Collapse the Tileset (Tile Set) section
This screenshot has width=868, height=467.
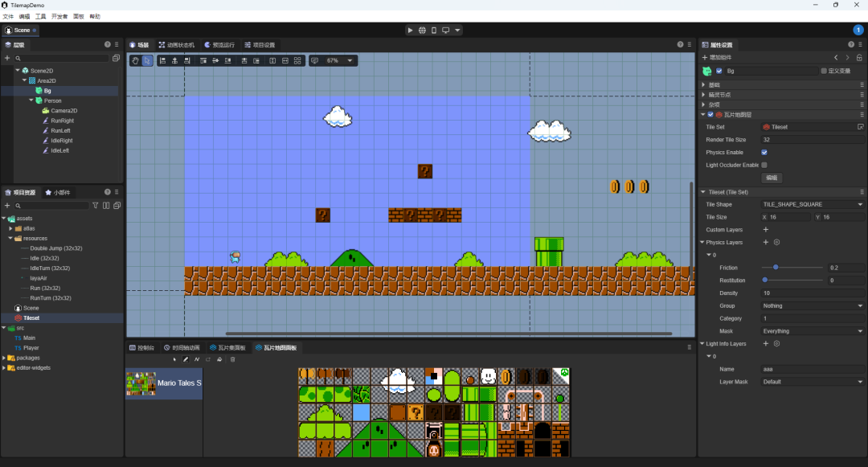(x=703, y=192)
